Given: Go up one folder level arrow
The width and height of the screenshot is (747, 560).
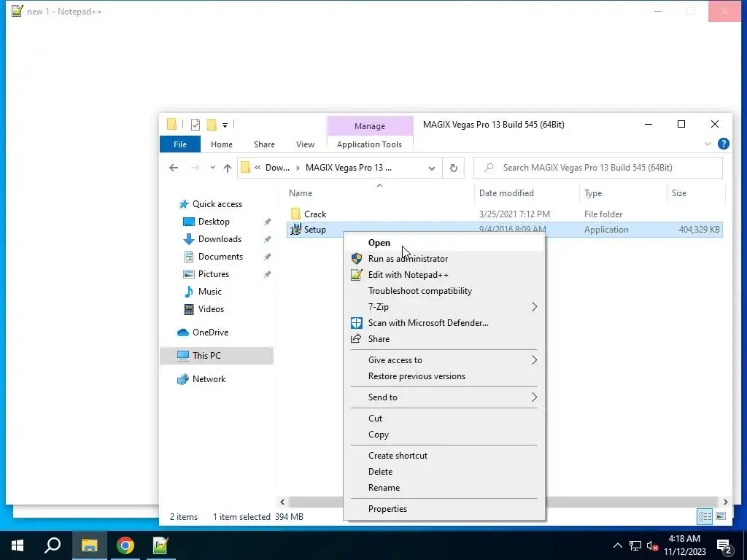Looking at the screenshot, I should click(x=228, y=168).
